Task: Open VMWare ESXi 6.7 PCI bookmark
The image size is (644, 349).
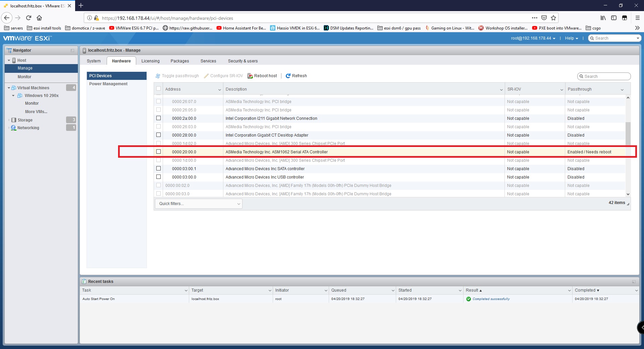Action: coord(134,28)
